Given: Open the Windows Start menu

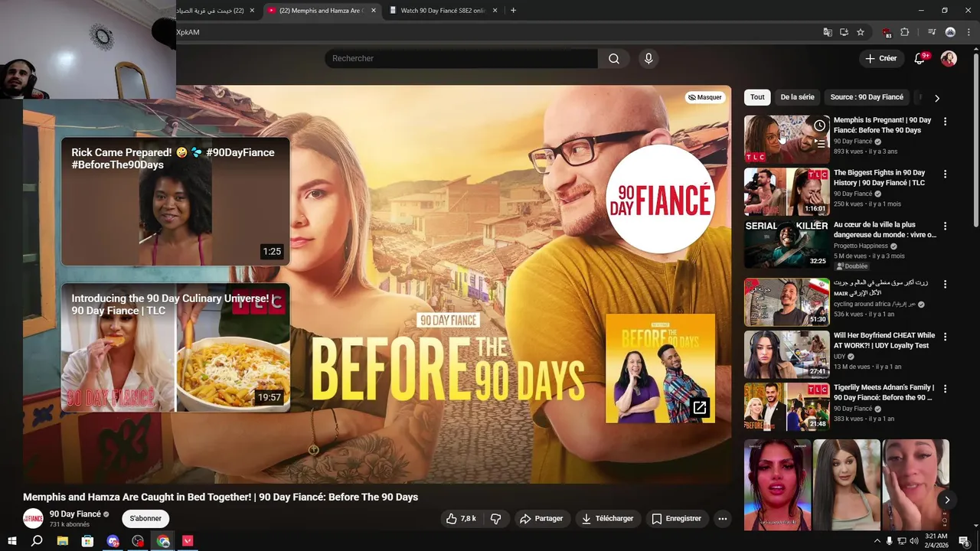Looking at the screenshot, I should click(12, 541).
